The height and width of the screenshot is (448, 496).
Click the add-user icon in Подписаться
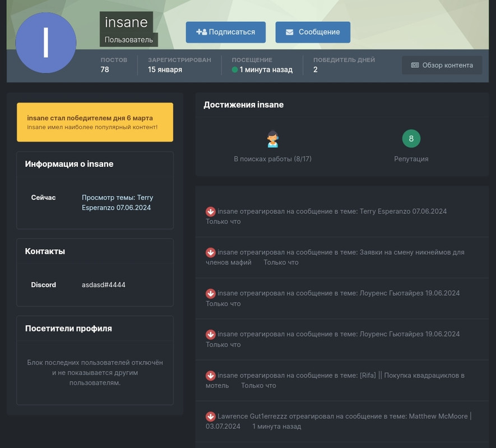coord(202,32)
